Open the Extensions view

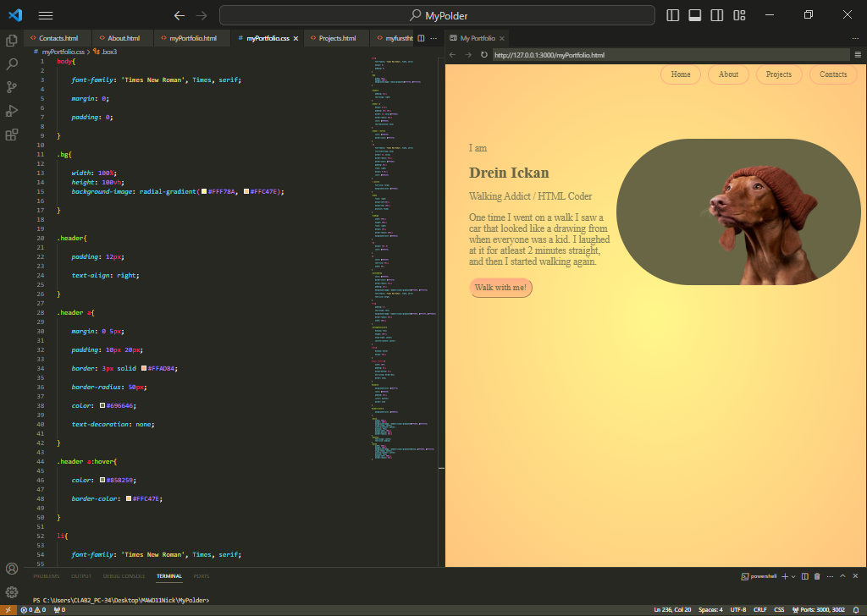click(12, 134)
